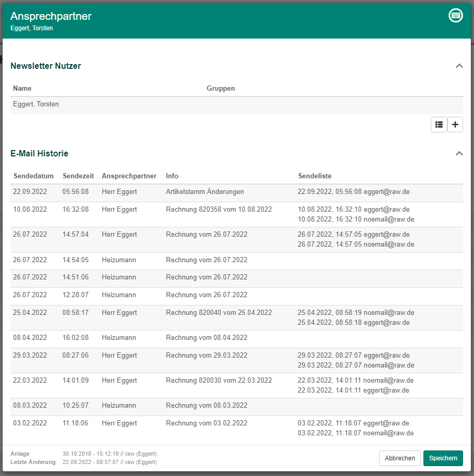Click the list view icon button
Viewport: 474px width, 476px height.
(x=439, y=125)
